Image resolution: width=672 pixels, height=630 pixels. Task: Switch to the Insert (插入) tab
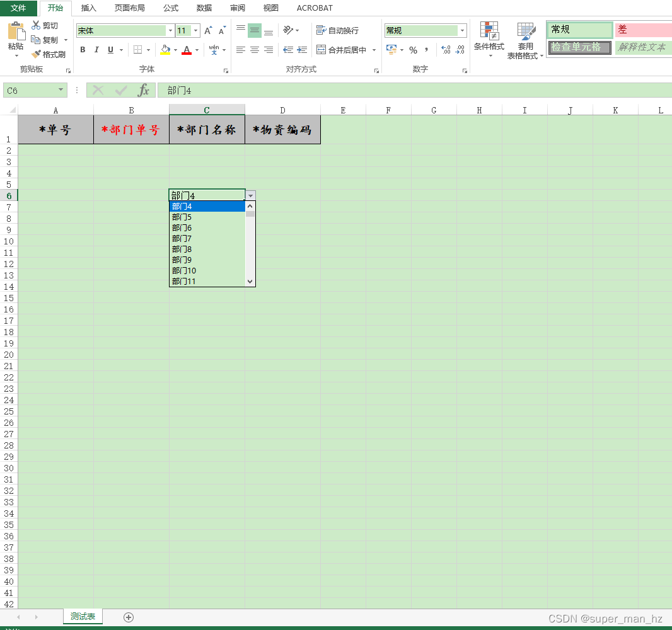pos(89,8)
